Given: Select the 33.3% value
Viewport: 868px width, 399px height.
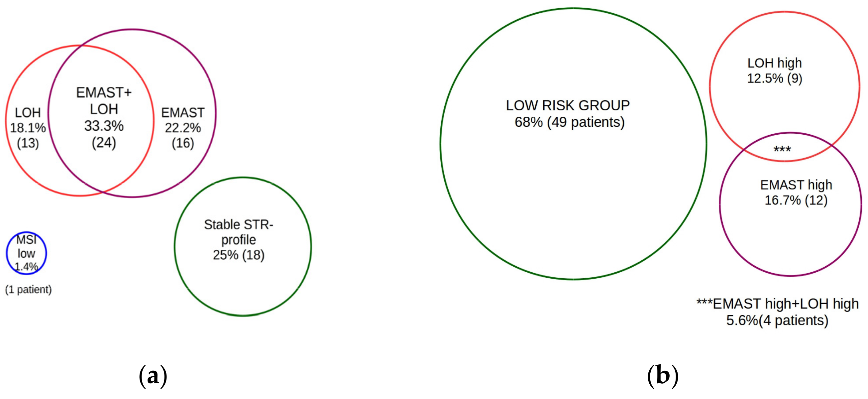Looking at the screenshot, I should (x=104, y=126).
